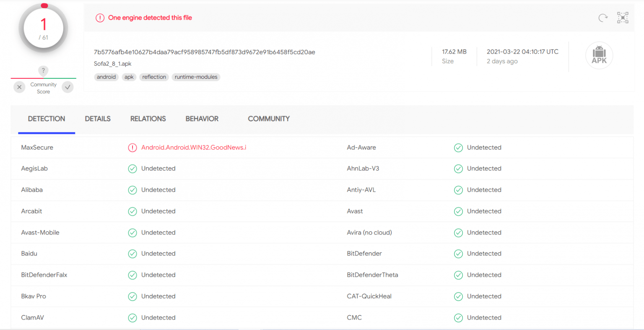The width and height of the screenshot is (644, 330).
Task: Click the 'runtime-modules' tag
Action: [x=196, y=77]
